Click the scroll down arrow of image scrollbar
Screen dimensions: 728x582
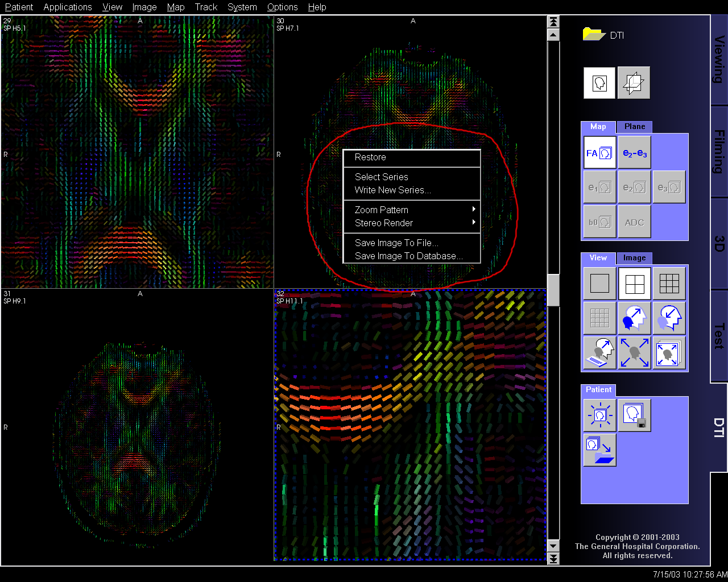(553, 547)
